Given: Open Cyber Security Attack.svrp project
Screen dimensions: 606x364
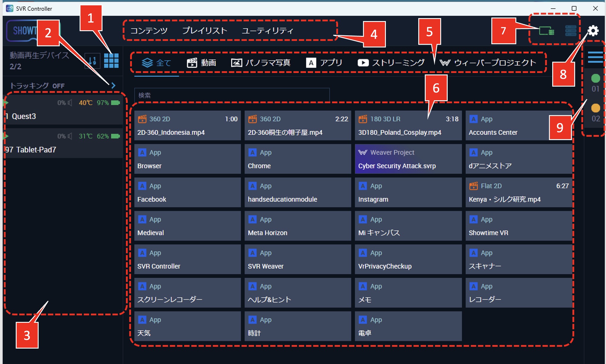Looking at the screenshot, I should (x=408, y=159).
